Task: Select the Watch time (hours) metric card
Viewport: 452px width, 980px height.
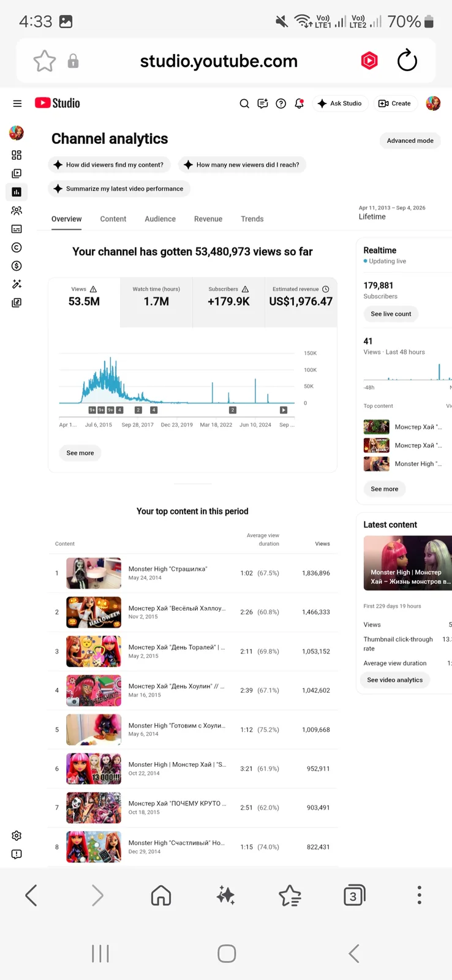Action: 156,303
